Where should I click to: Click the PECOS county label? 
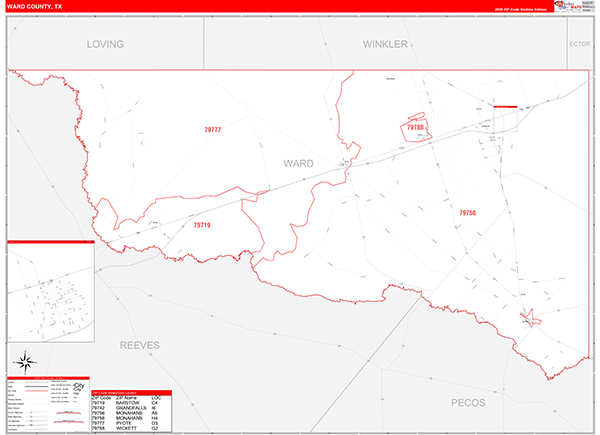(x=468, y=402)
